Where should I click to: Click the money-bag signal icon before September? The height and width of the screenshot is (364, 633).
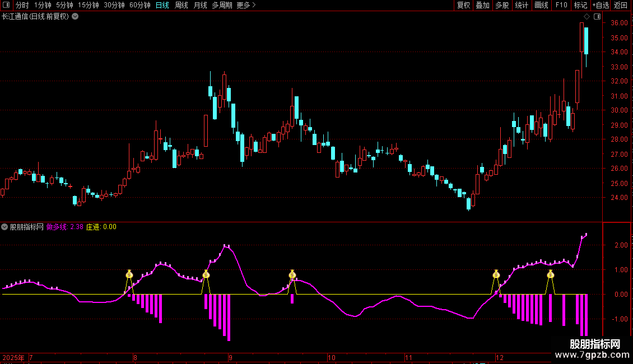pos(206,274)
